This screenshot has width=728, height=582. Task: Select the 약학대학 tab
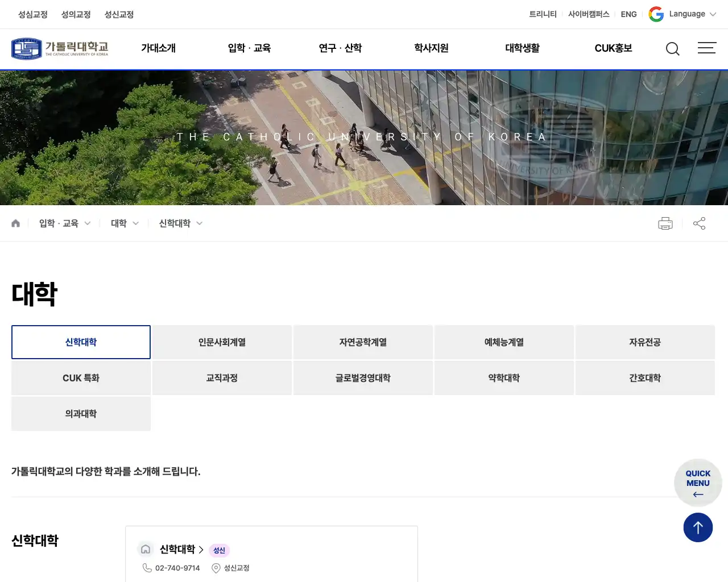(x=504, y=378)
